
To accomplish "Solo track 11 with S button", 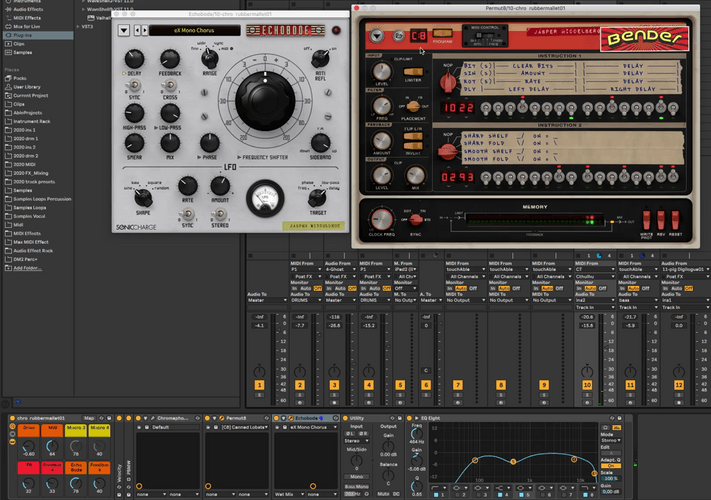I will click(630, 395).
